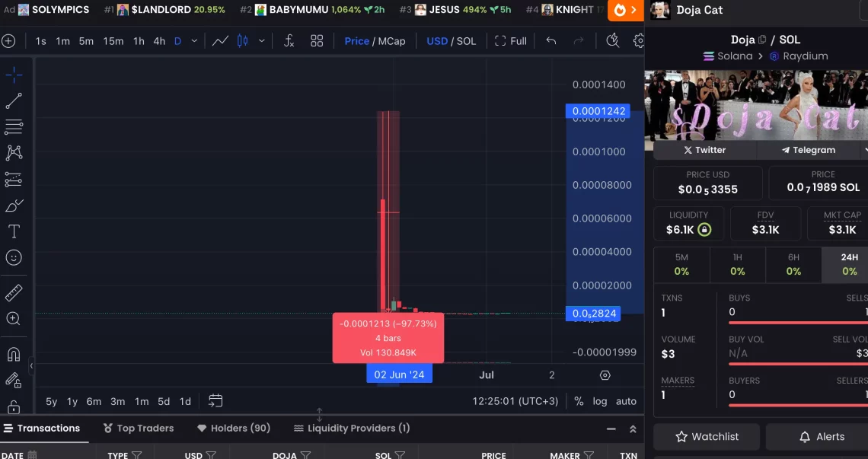Switch chart display to Price
Viewport: 868px width, 459px height.
point(356,41)
